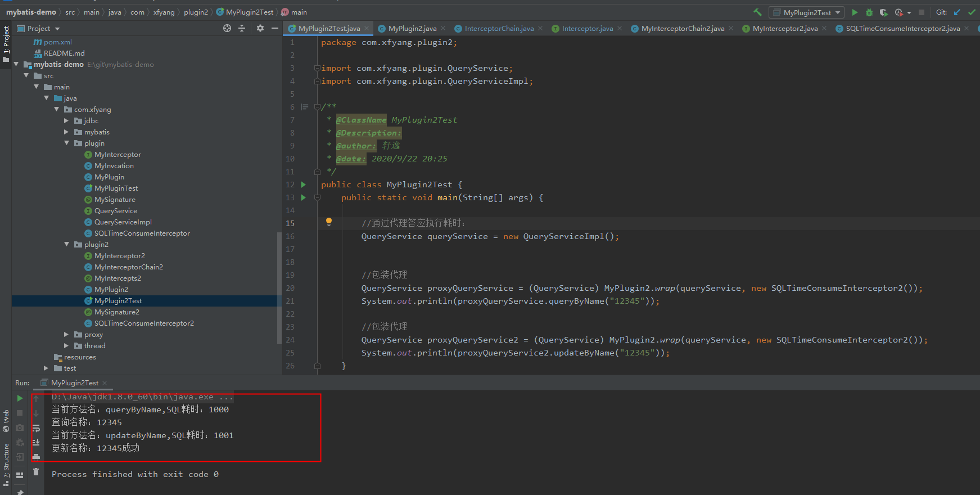Commit changes with the Git checkmark icon
Image resolution: width=980 pixels, height=495 pixels.
972,12
